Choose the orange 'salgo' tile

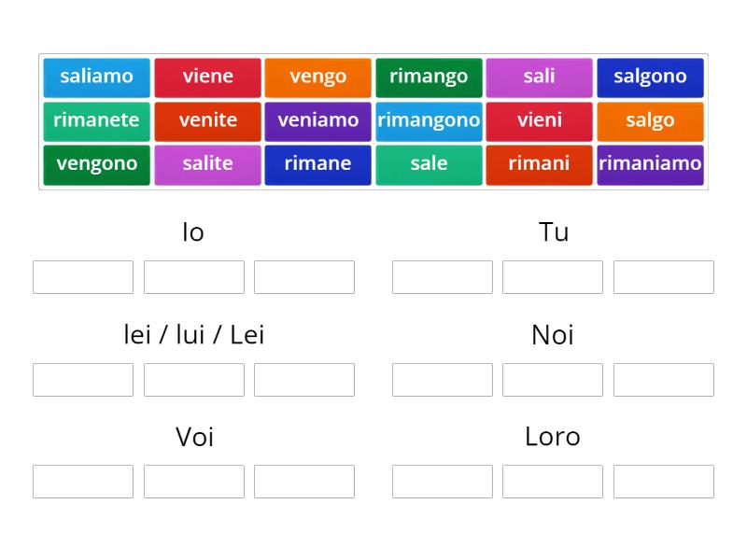coord(650,121)
